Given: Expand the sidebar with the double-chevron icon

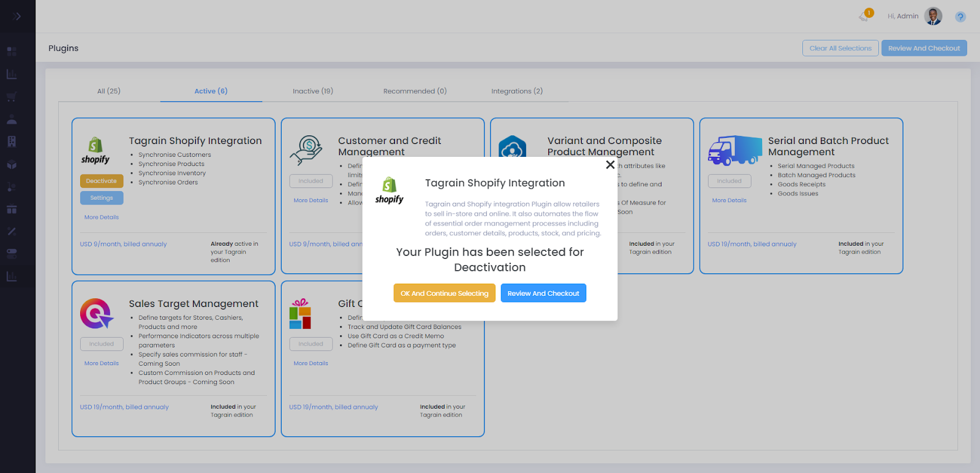Looking at the screenshot, I should pos(17,17).
